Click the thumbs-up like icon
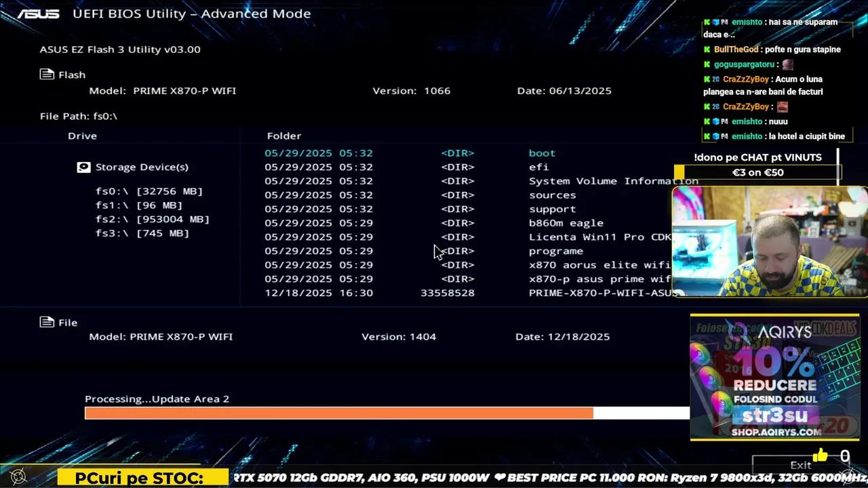868x488 pixels. coord(820,456)
